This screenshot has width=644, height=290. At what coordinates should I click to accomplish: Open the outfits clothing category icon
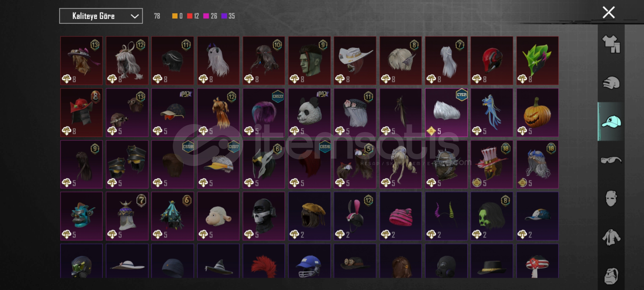click(611, 44)
